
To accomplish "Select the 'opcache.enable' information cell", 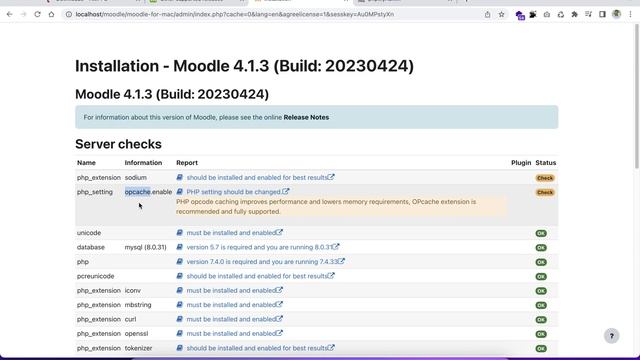I will [148, 192].
